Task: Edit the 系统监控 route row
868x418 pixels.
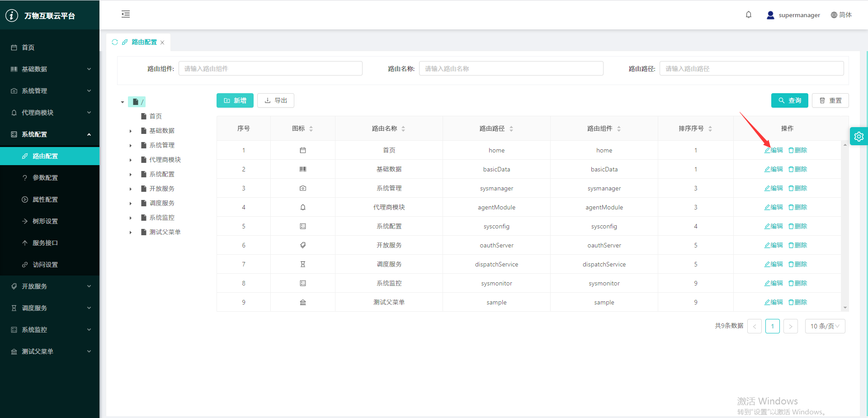Action: [x=774, y=283]
